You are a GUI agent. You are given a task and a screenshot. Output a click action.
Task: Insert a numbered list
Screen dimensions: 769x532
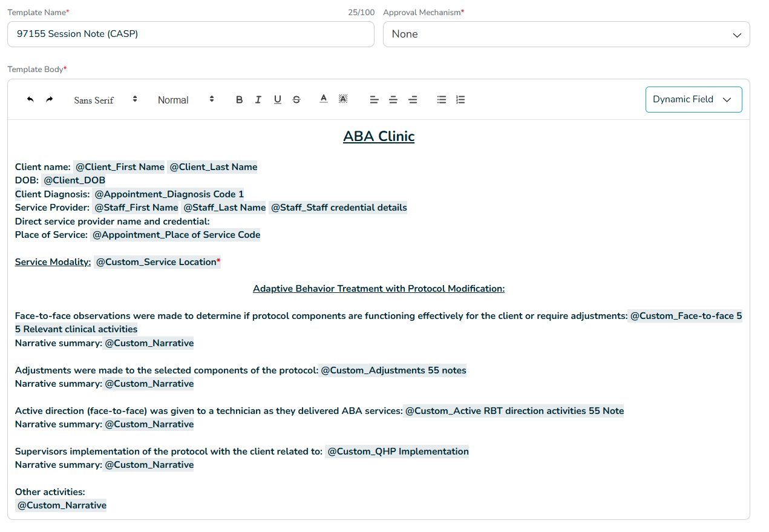tap(460, 100)
